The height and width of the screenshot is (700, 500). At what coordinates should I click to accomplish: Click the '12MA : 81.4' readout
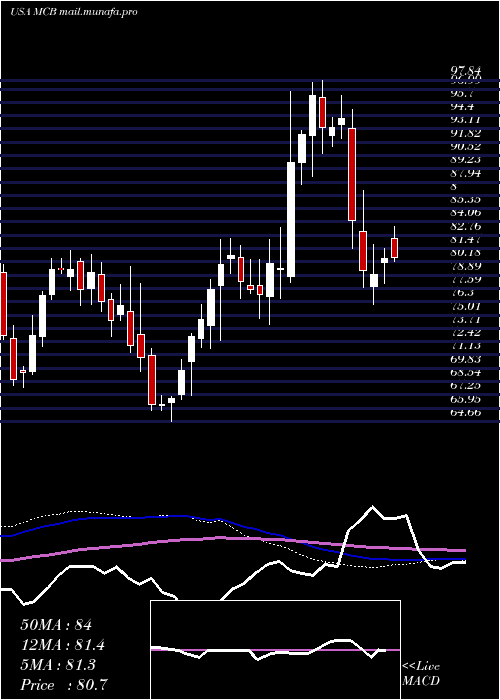[x=63, y=645]
